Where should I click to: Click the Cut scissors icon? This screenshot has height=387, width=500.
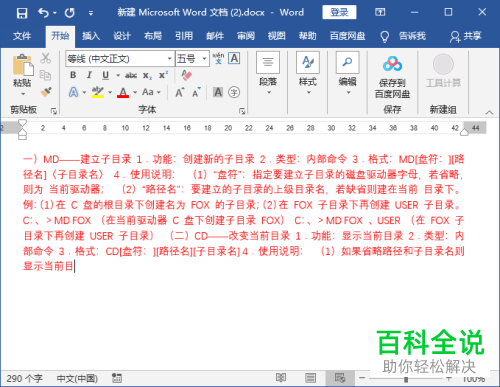[x=46, y=58]
